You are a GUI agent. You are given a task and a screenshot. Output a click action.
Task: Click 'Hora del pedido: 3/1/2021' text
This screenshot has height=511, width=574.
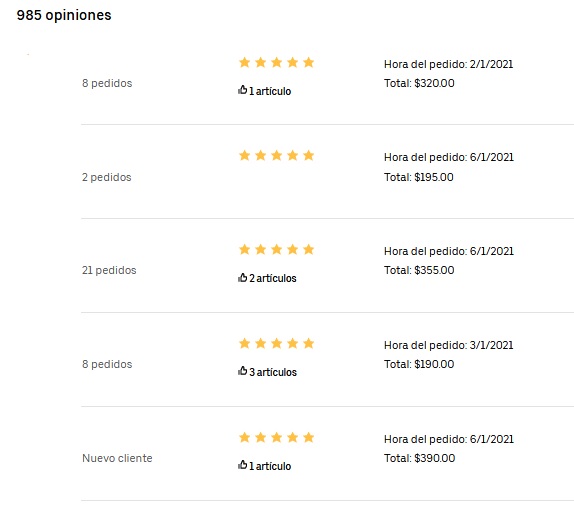point(448,345)
